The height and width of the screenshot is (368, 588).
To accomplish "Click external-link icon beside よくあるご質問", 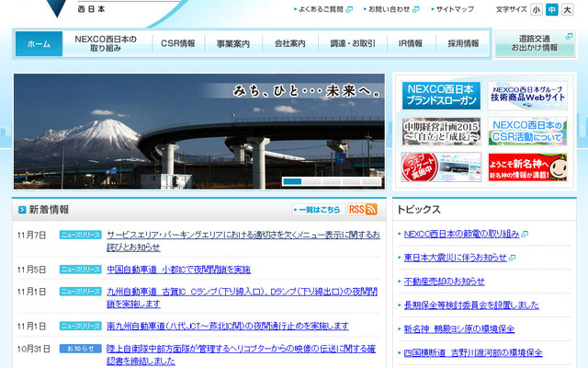I will 349,10.
